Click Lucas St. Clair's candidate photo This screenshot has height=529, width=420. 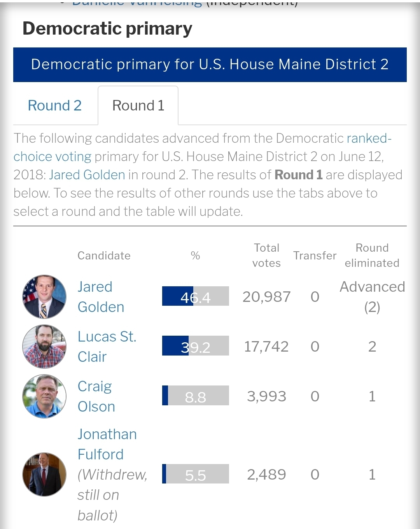[44, 347]
